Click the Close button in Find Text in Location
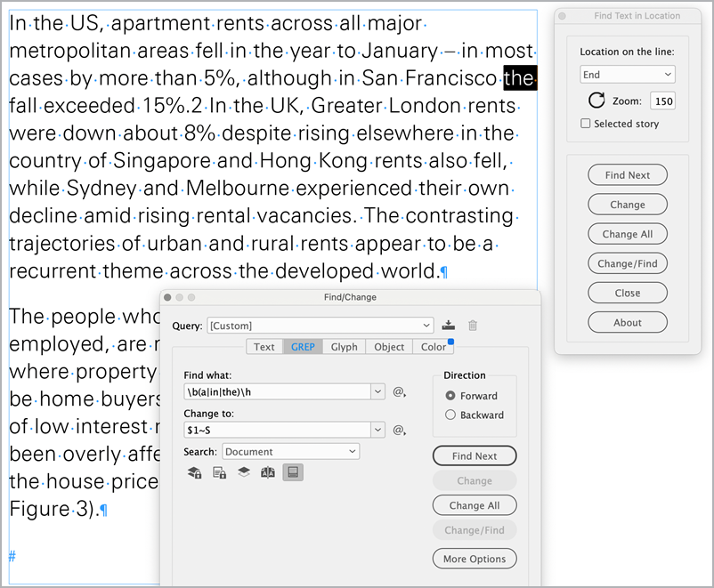 (628, 293)
